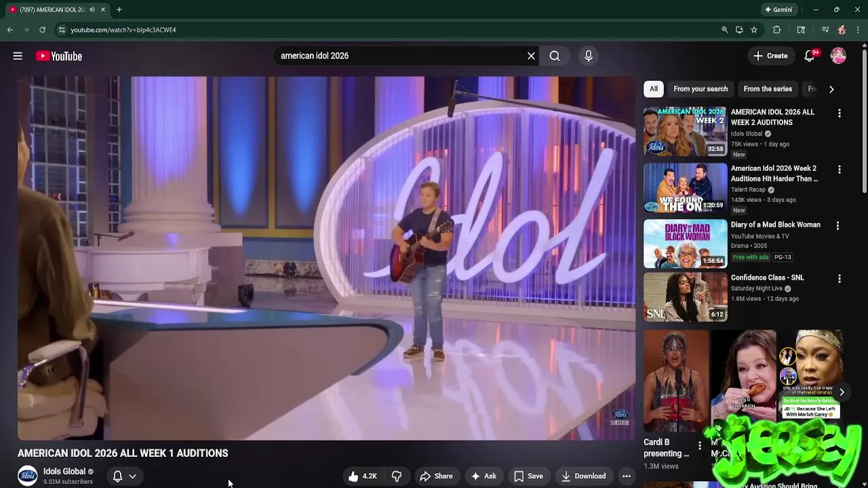Advance shorts shelf with right arrow
The width and height of the screenshot is (868, 488).
click(842, 392)
